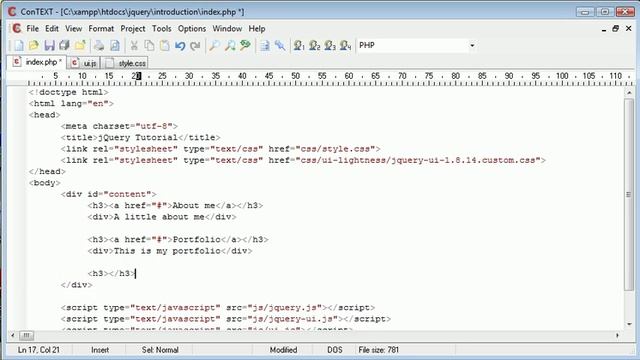
Task: Click the 'content' id value in code
Action: click(x=127, y=194)
